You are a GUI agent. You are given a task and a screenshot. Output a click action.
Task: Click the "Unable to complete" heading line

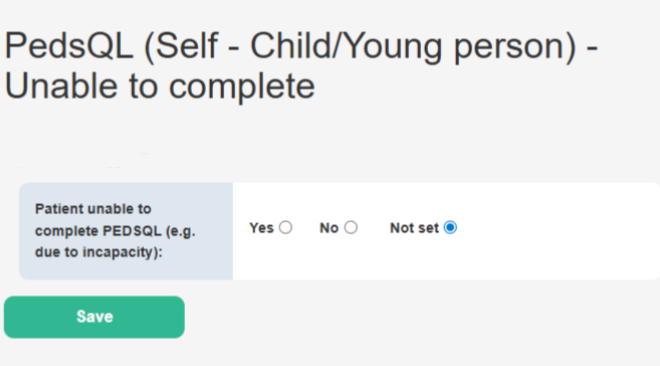[x=160, y=86]
